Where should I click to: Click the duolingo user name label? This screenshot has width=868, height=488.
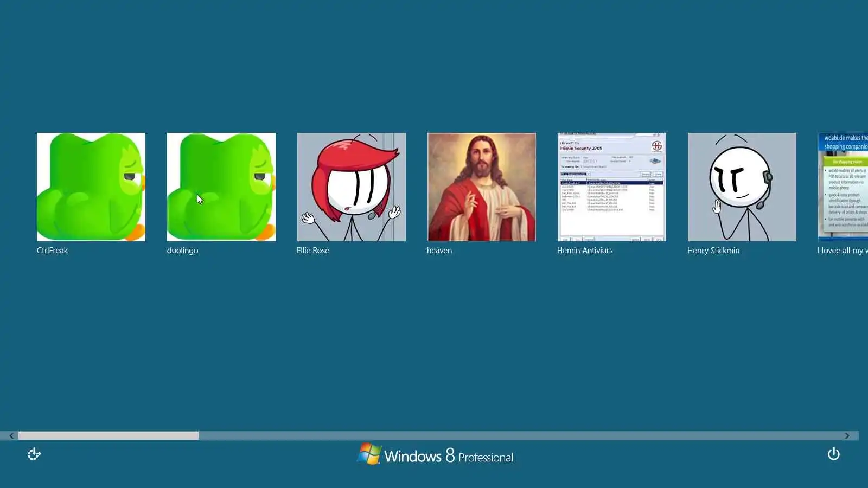point(182,251)
